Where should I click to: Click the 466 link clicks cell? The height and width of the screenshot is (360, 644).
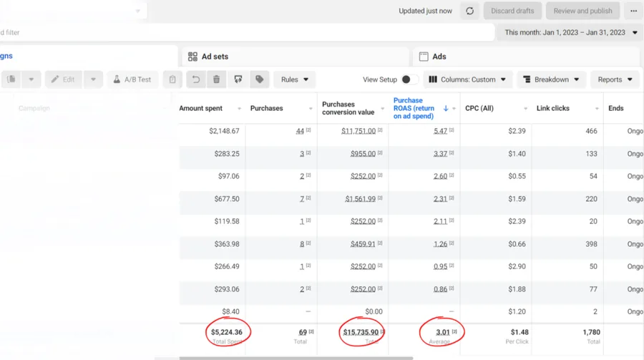592,131
